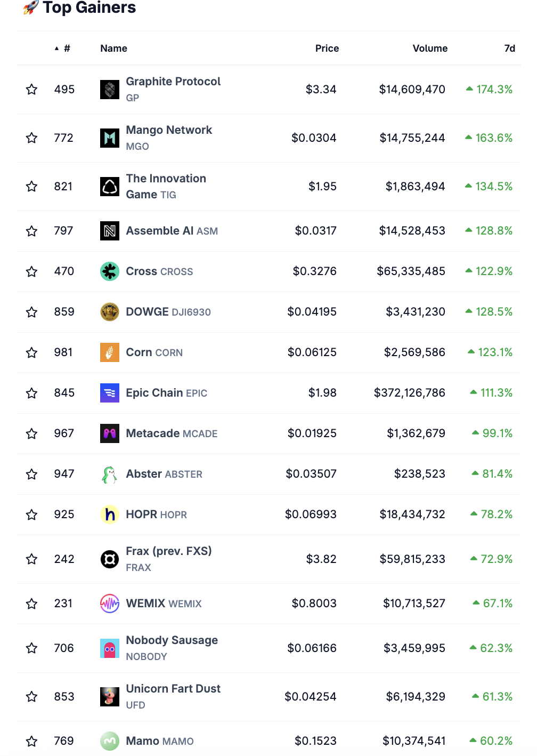Click the Cross coin green icon
This screenshot has width=537, height=756.
point(110,271)
